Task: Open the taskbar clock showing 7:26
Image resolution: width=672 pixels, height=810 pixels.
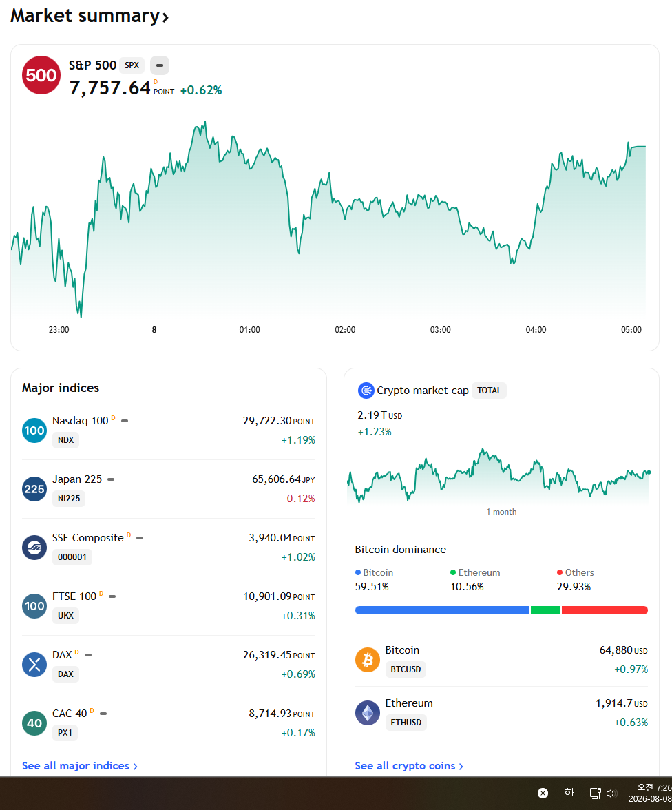Action: point(651,793)
